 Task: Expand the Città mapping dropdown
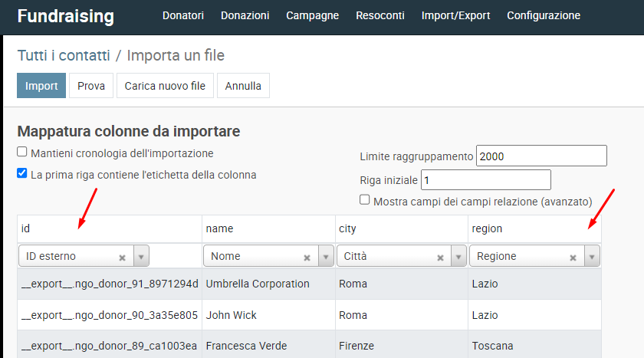(x=458, y=257)
